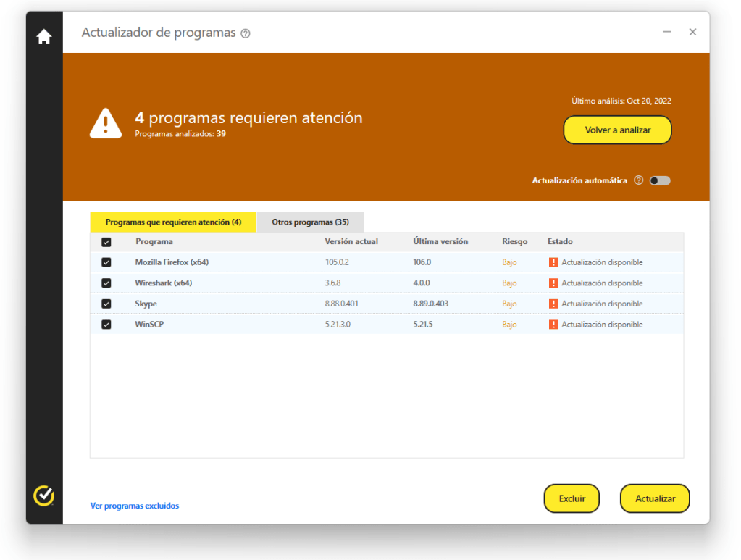Viewport: 741px width, 560px height.
Task: Click the warning triangle icon
Action: 105,122
